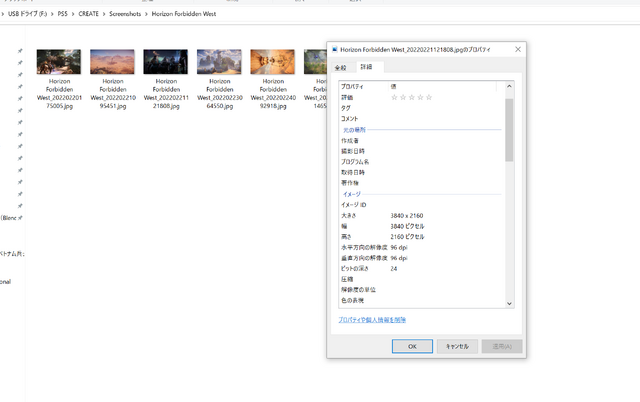Image resolution: width=640 pixels, height=402 pixels.
Task: Set rating to three stars
Action: coord(411,97)
